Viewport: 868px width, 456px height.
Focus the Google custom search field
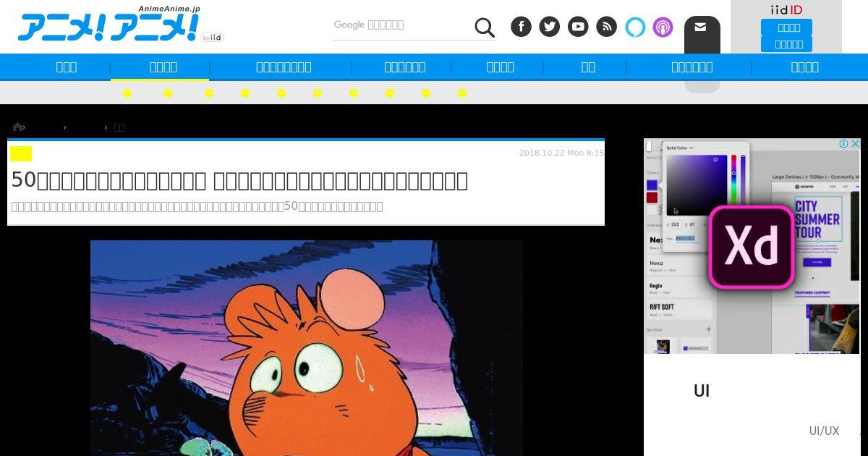(x=402, y=26)
